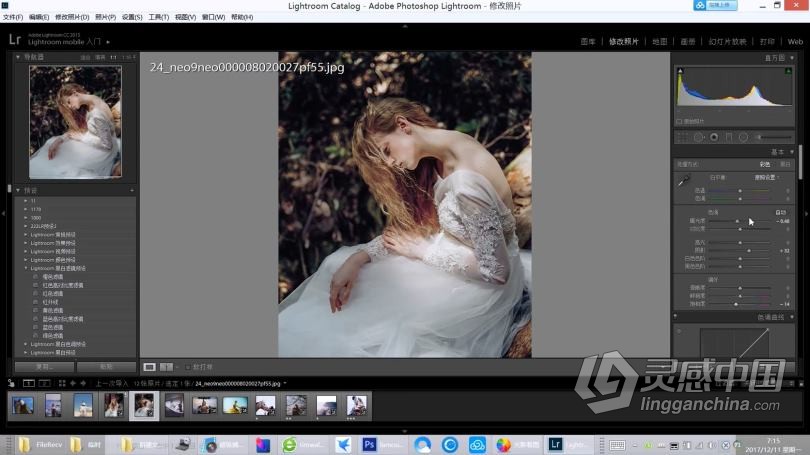Collapse the Presets panel triangle
The height and width of the screenshot is (455, 810).
pos(18,191)
